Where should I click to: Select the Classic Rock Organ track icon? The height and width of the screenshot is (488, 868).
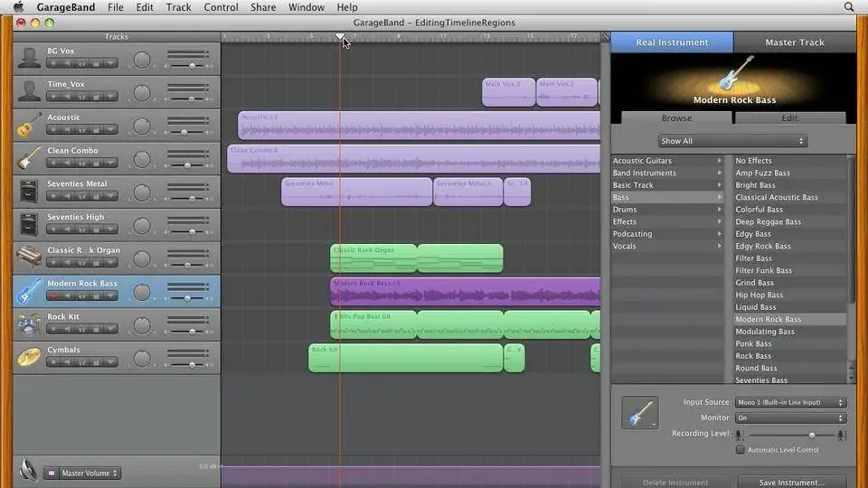tap(29, 258)
